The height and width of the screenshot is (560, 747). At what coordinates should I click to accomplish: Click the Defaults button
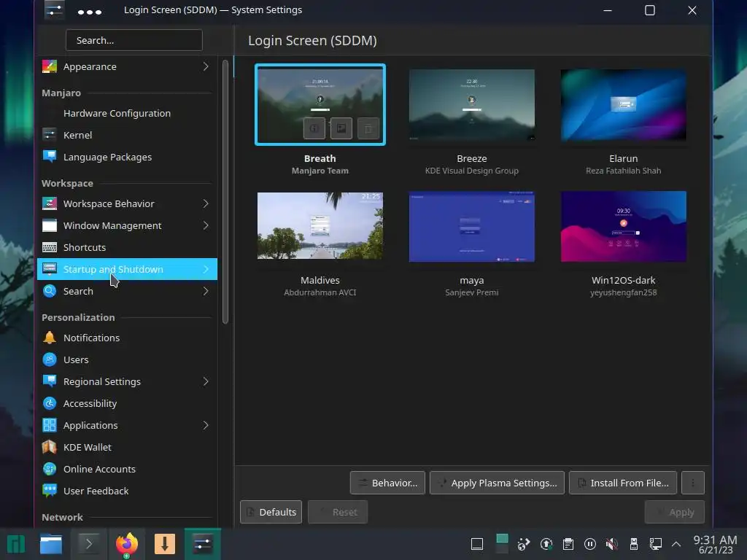tap(271, 512)
